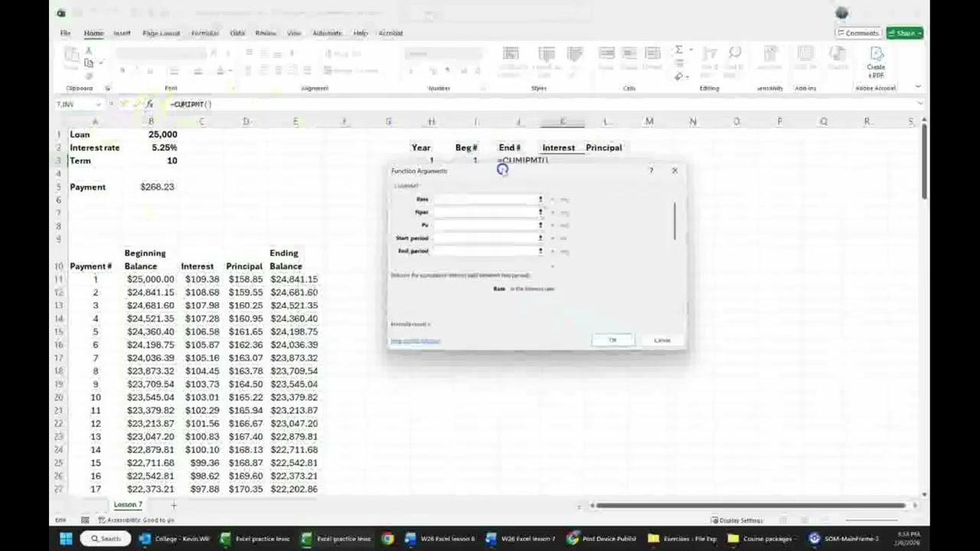The height and width of the screenshot is (551, 980).
Task: Click the End_period input field
Action: (x=486, y=251)
